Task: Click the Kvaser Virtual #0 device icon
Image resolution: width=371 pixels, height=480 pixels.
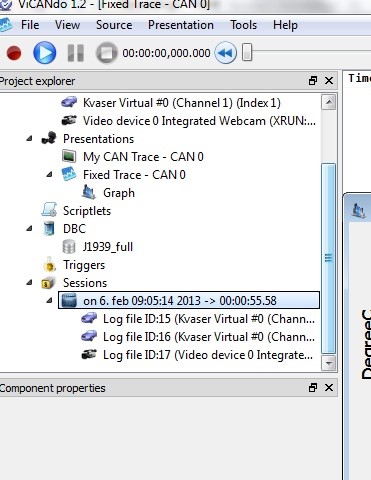Action: pos(69,102)
